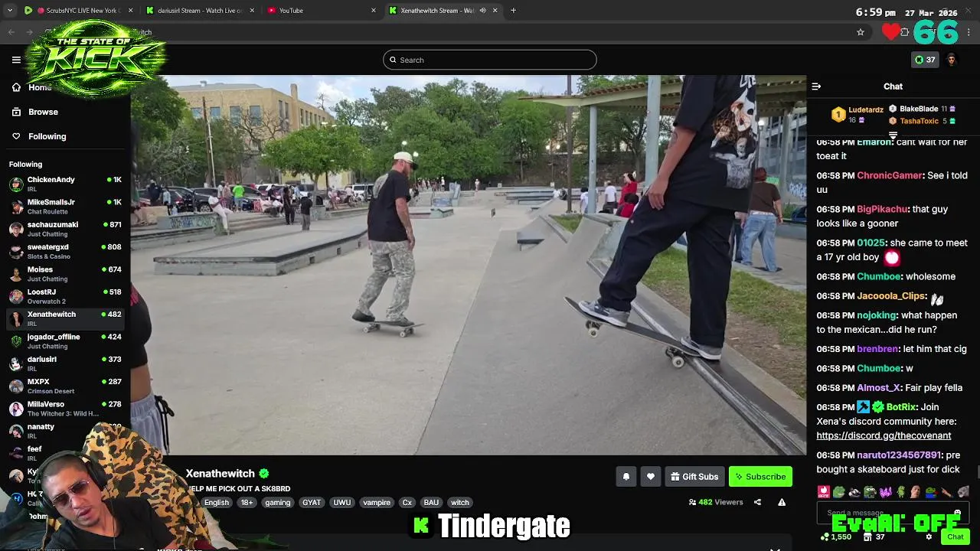The height and width of the screenshot is (551, 980).
Task: Insert the purple W emote from quick emotes
Action: [886, 491]
